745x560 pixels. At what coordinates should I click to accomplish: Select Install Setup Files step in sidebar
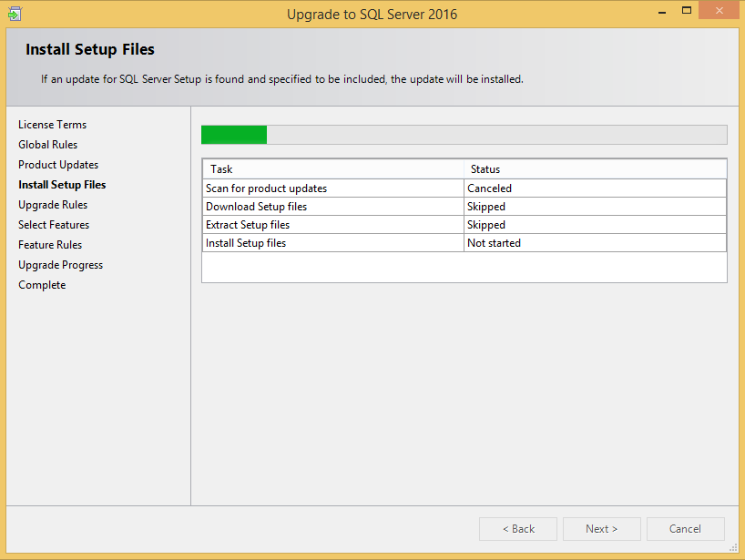coord(62,185)
